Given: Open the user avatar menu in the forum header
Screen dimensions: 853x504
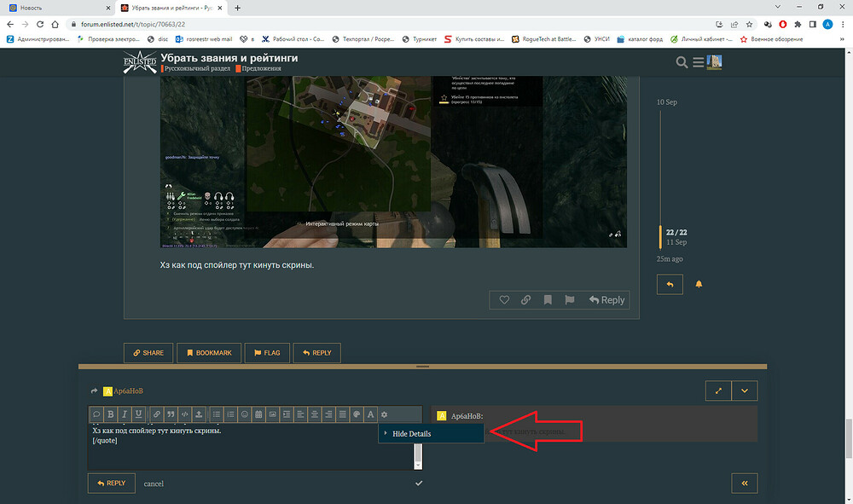Looking at the screenshot, I should 714,62.
